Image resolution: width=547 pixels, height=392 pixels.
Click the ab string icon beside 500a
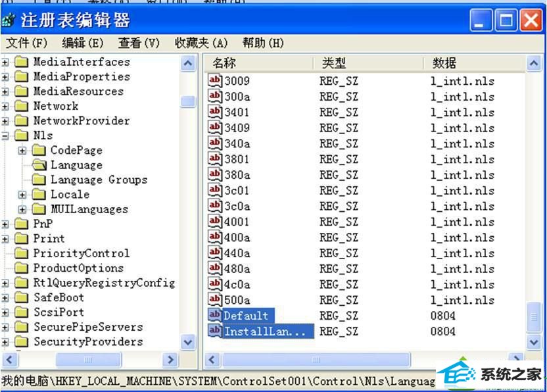[x=215, y=299]
